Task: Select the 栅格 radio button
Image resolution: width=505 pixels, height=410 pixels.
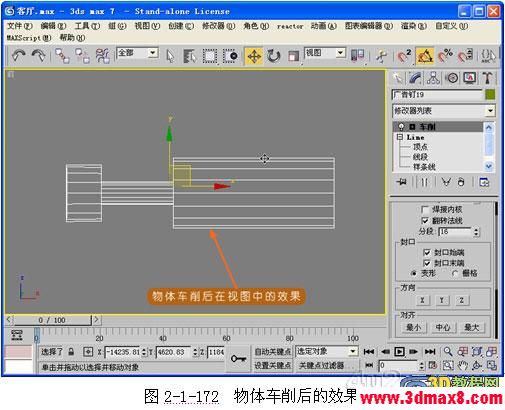Action: [455, 273]
